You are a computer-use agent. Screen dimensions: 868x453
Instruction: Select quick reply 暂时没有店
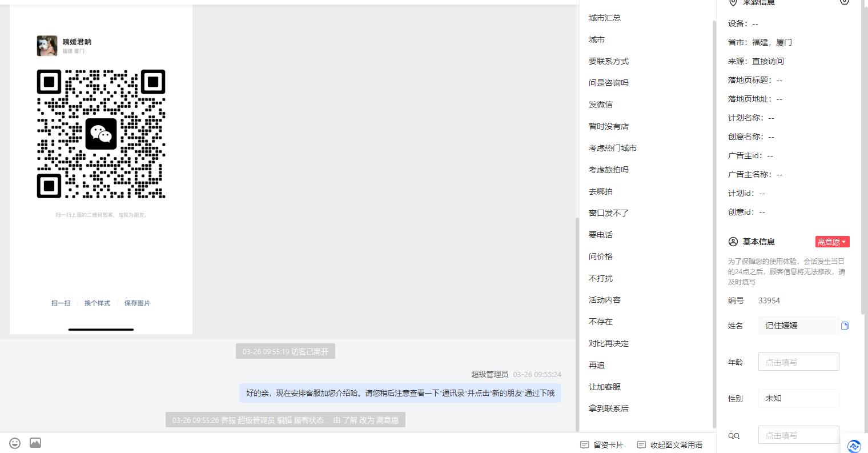[x=609, y=126]
